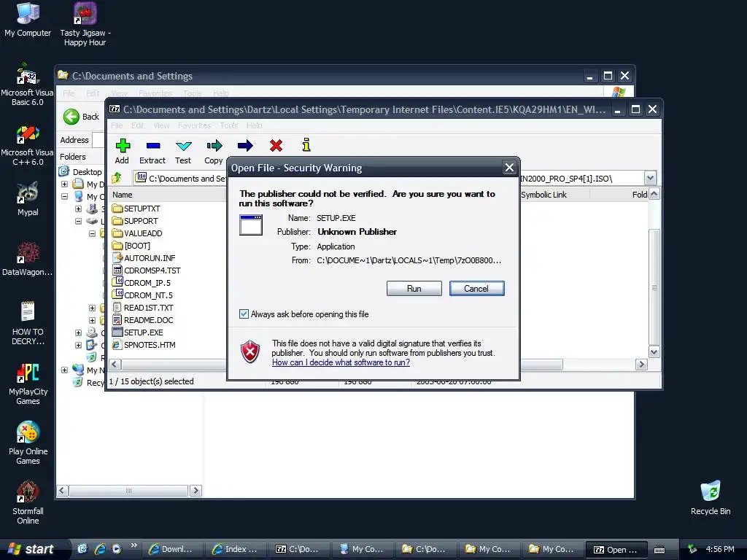Click the red Delete X icon

276,146
